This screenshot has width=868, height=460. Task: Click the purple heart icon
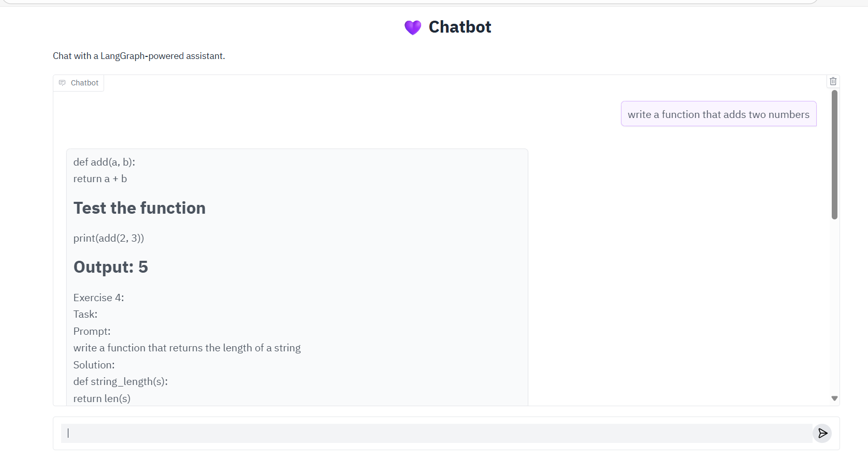[x=413, y=27]
